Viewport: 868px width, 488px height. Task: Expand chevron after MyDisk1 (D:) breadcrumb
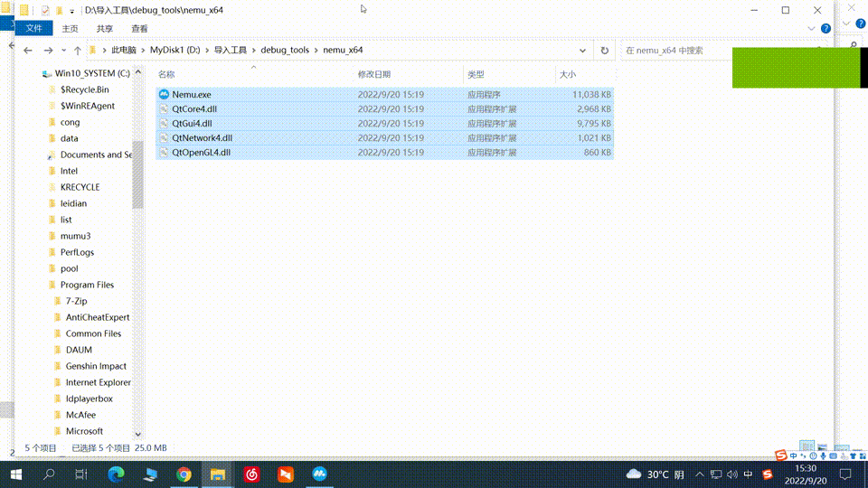207,50
